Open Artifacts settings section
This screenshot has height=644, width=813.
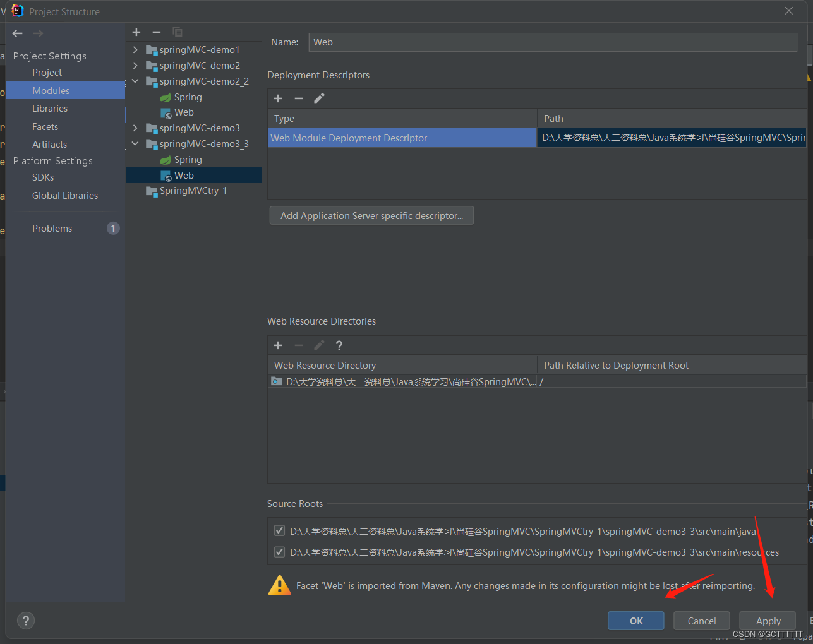50,145
